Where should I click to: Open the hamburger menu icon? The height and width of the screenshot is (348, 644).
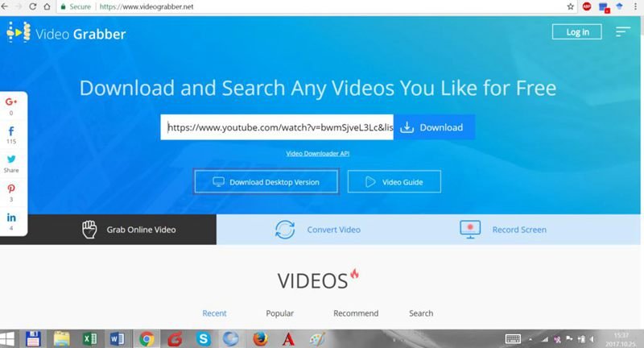click(x=622, y=32)
